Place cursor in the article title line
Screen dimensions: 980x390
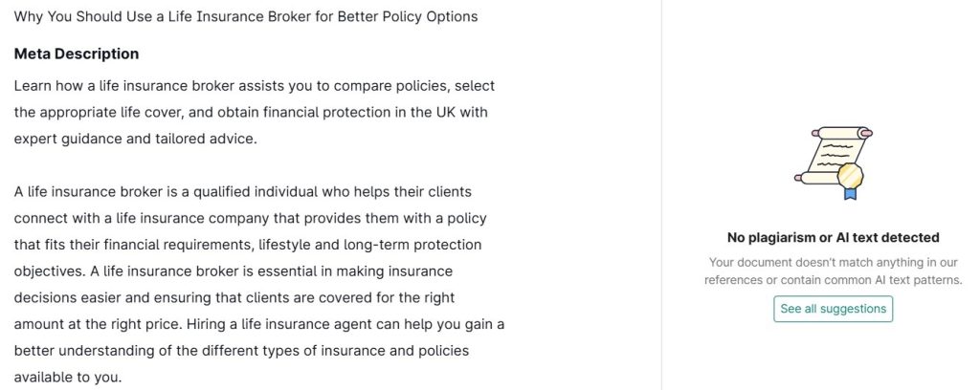246,17
